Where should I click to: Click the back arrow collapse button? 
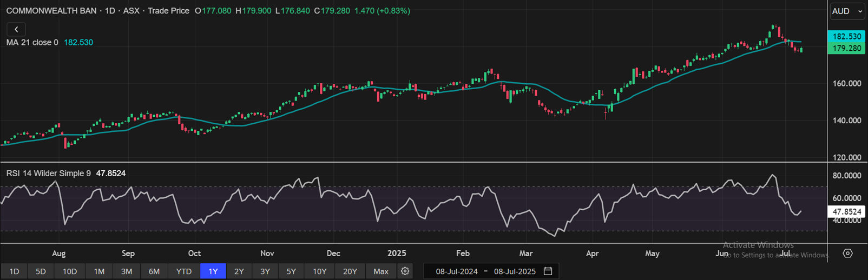[16, 29]
